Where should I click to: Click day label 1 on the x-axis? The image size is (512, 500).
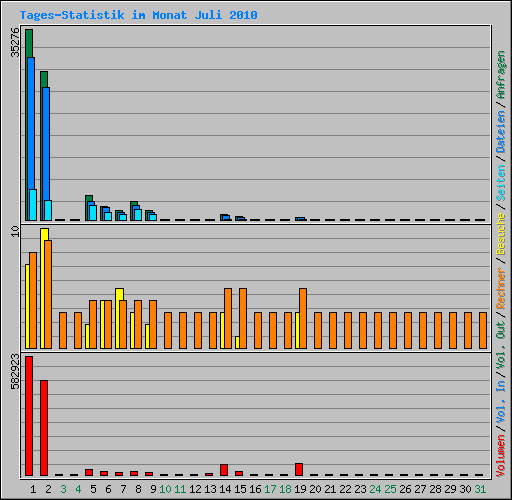pos(33,489)
